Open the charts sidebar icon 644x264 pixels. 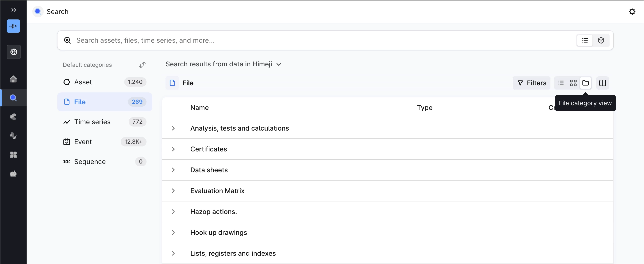13,136
